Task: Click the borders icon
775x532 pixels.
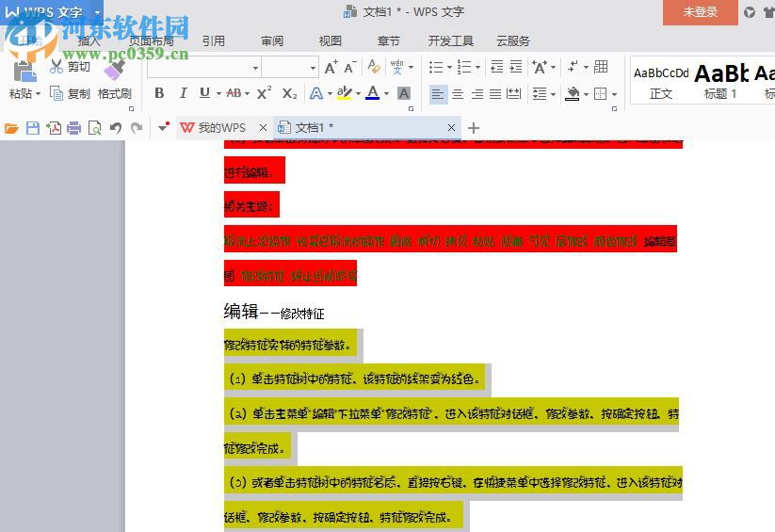Action: tap(600, 93)
